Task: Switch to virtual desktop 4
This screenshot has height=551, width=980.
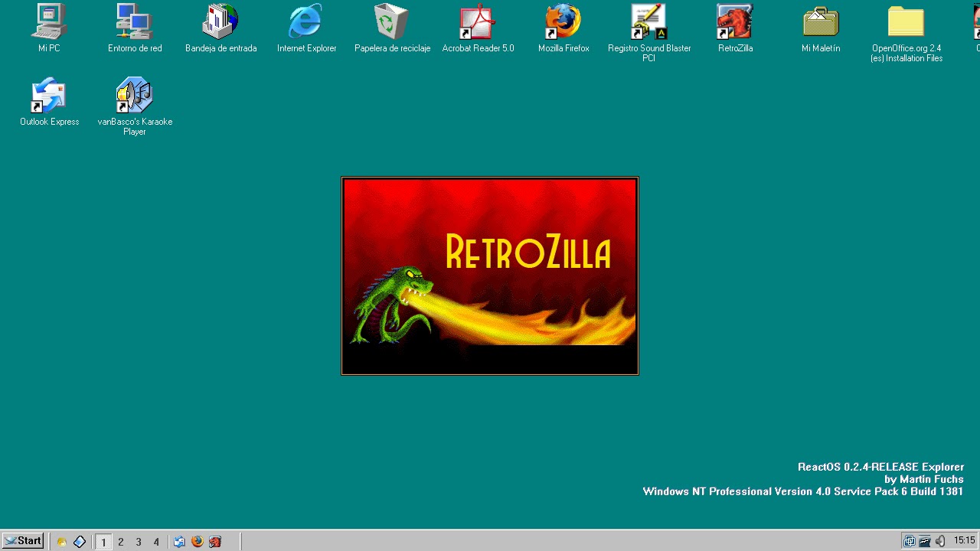Action: (156, 542)
